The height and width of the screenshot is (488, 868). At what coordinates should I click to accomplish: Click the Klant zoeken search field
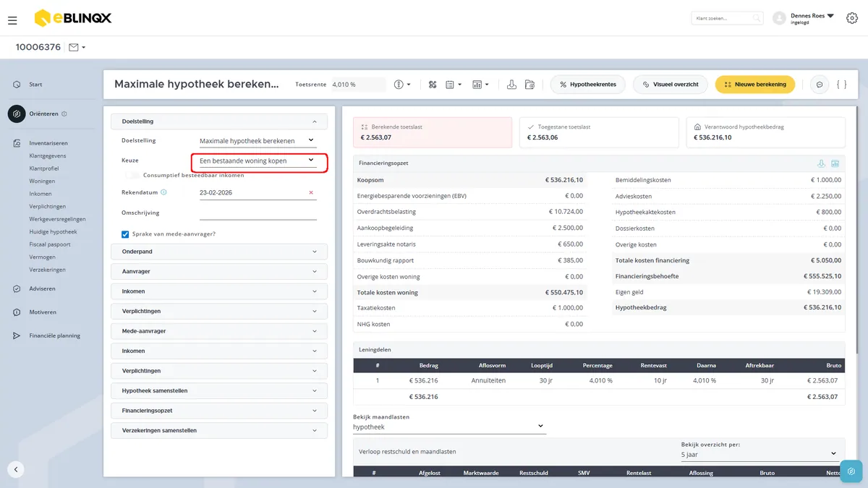727,18
